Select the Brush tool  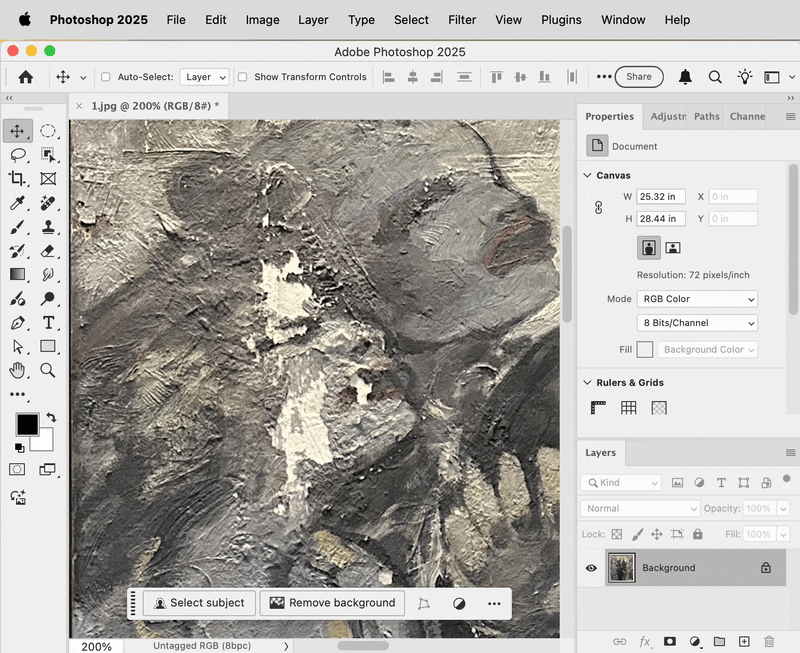18,227
